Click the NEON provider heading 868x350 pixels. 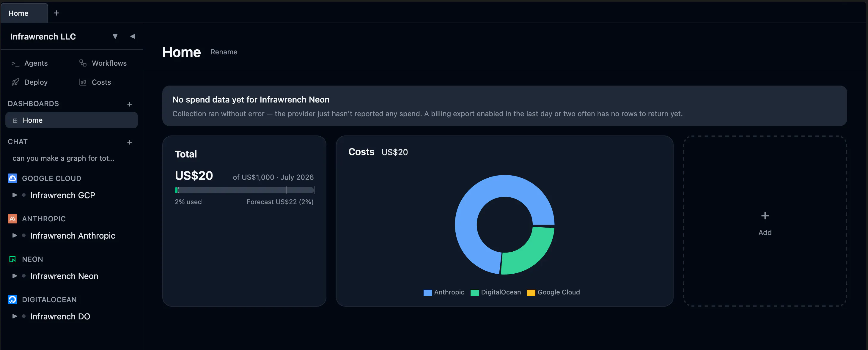[x=32, y=259]
